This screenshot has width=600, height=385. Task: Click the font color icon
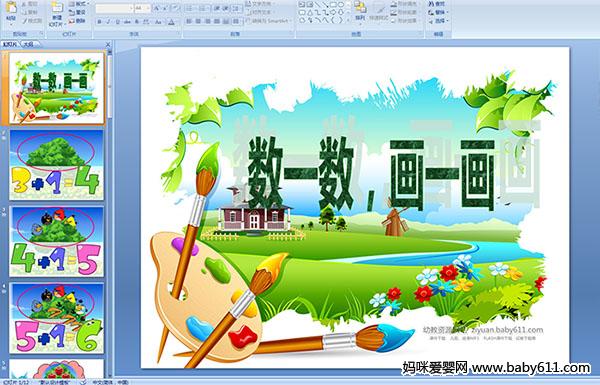(x=171, y=22)
